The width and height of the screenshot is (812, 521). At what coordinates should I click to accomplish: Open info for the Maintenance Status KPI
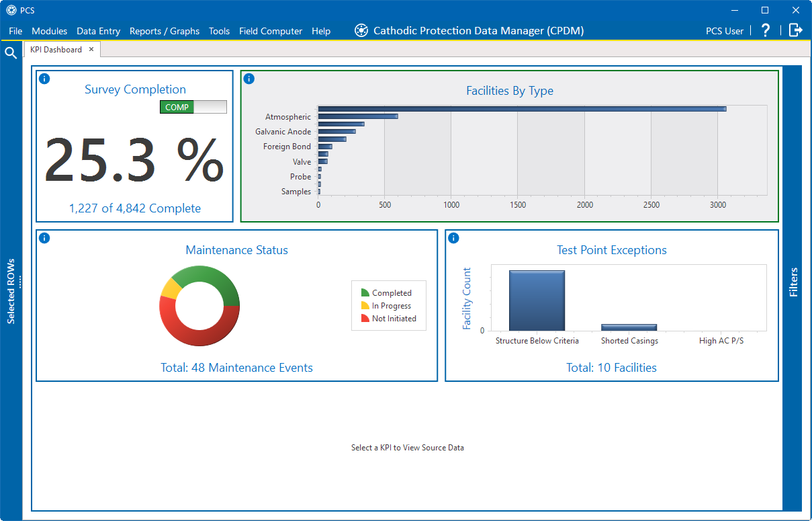click(44, 238)
